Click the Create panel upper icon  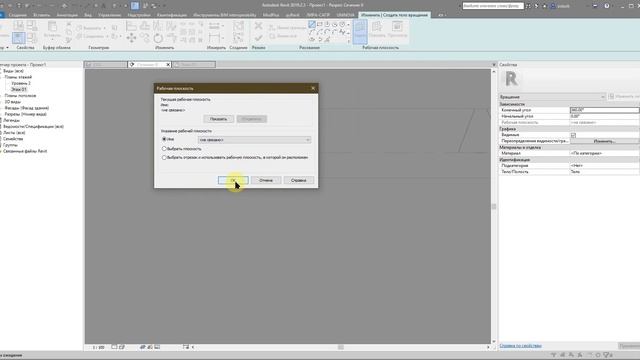click(238, 26)
